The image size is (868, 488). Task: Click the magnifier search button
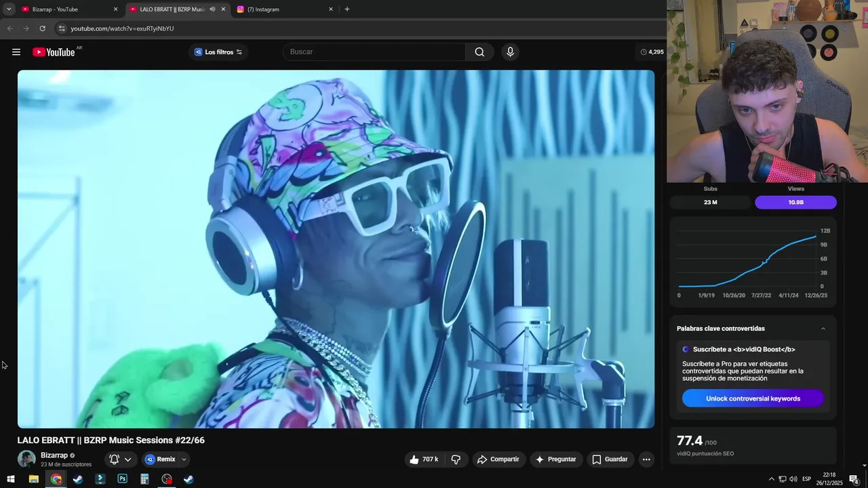click(x=479, y=52)
